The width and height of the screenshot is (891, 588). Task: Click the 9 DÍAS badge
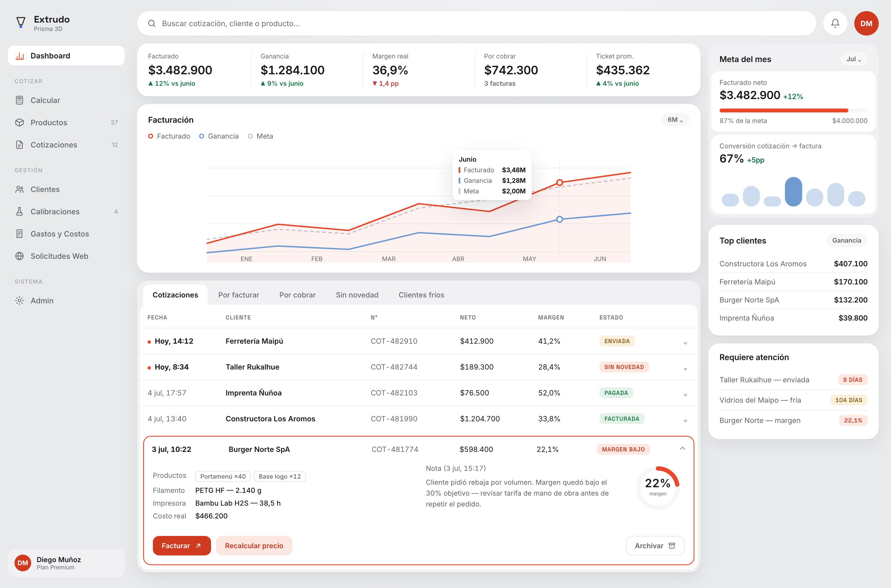853,380
